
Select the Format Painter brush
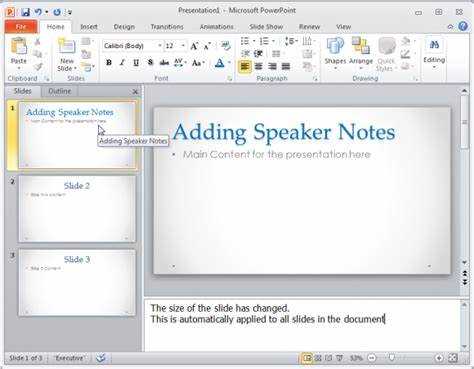39,67
